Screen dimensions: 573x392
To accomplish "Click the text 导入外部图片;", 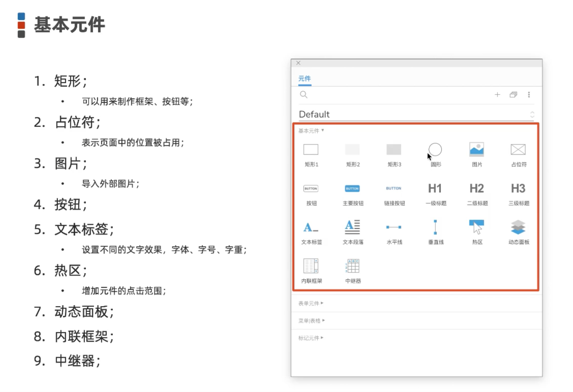I will (x=110, y=184).
